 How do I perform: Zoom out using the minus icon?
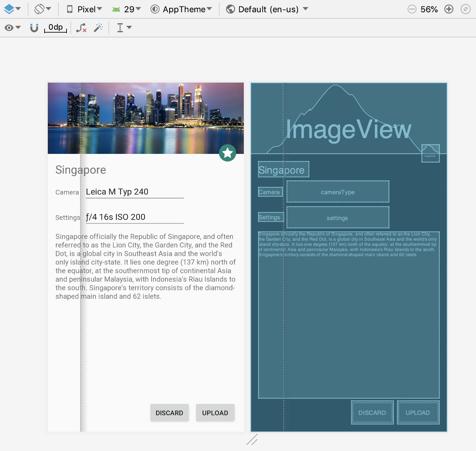(412, 9)
